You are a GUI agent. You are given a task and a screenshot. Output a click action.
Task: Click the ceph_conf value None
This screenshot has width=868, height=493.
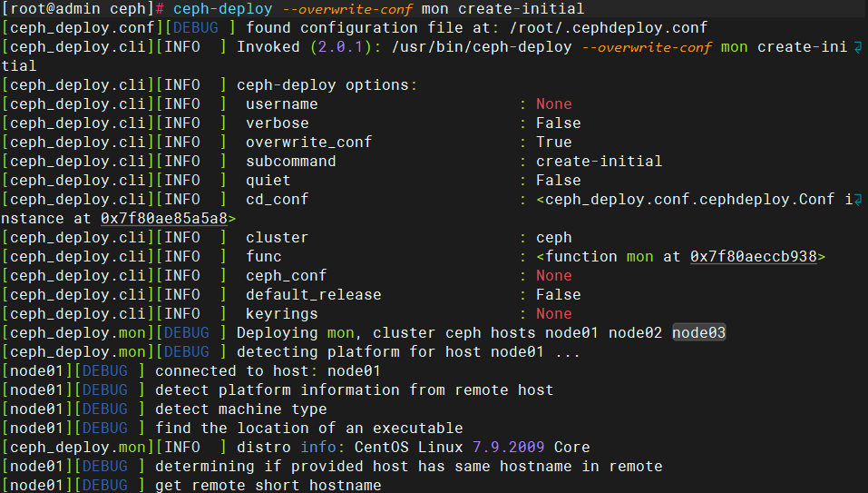point(553,275)
